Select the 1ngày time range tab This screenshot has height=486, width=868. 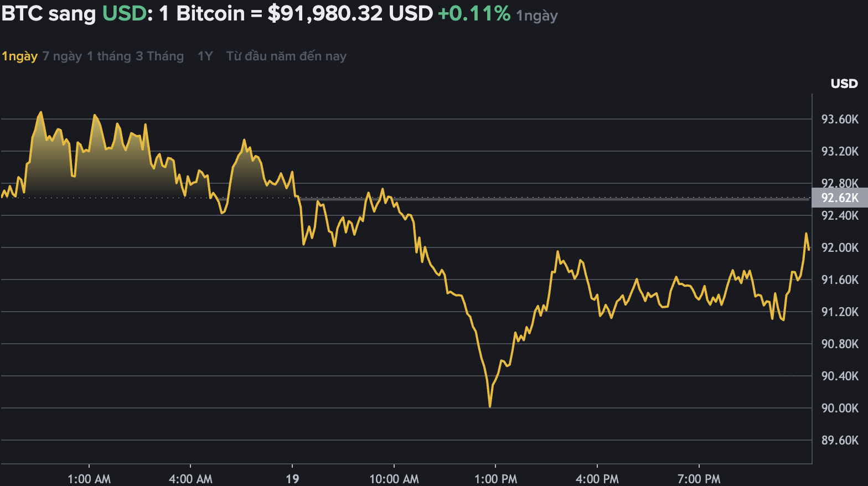(x=19, y=56)
